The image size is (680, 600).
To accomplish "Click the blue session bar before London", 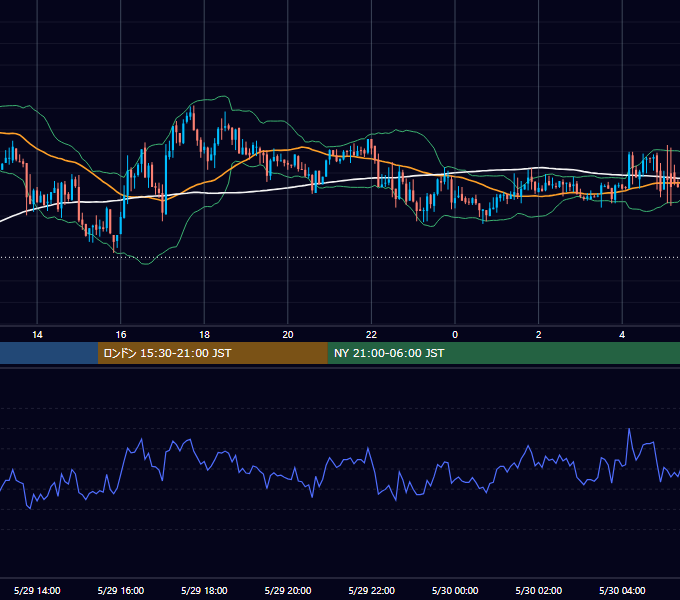I will click(x=49, y=353).
